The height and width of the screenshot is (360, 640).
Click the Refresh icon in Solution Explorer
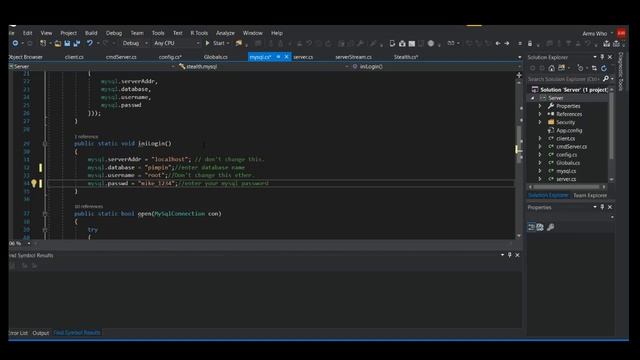coord(604,68)
